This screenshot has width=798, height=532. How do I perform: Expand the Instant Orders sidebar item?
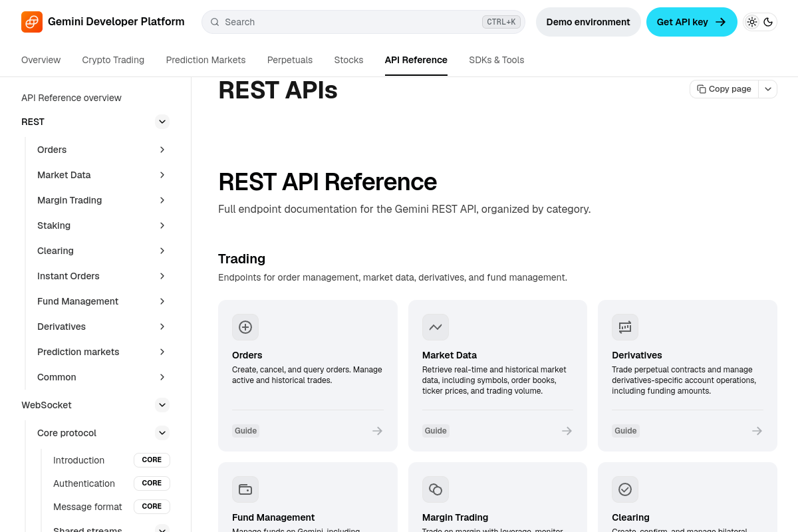(162, 276)
